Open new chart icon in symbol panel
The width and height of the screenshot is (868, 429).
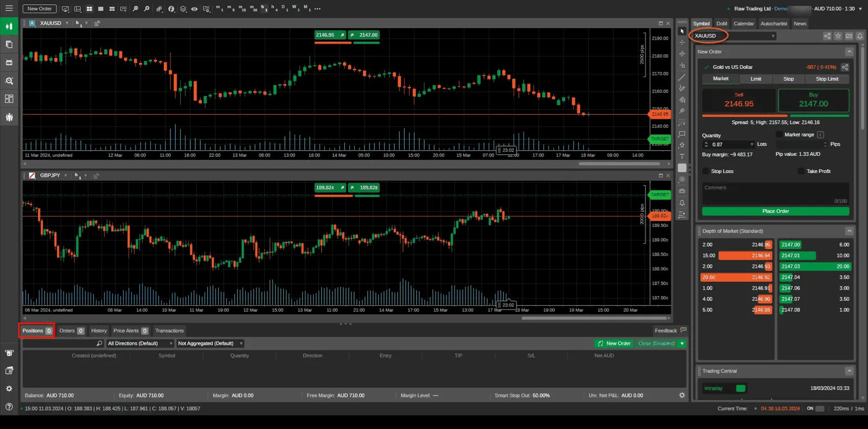(x=849, y=36)
